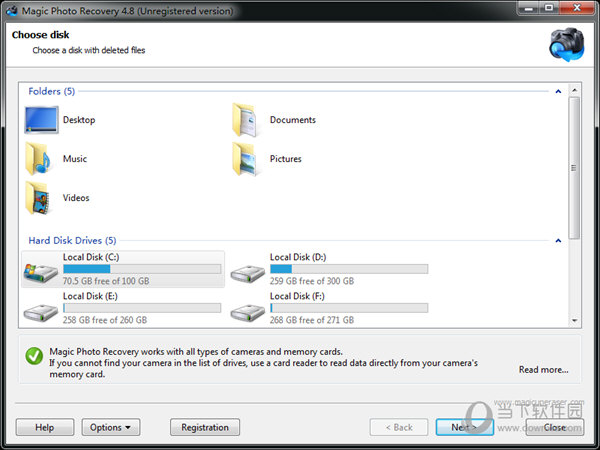Click the "Hard Disk Drives (5)" header text
Viewport: 600px width, 450px height.
(72, 241)
